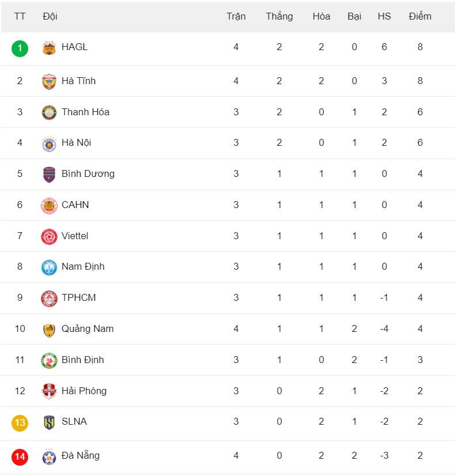Screen dimensions: 455x476
Task: Click the red rank 14 badge
Action: pos(20,456)
